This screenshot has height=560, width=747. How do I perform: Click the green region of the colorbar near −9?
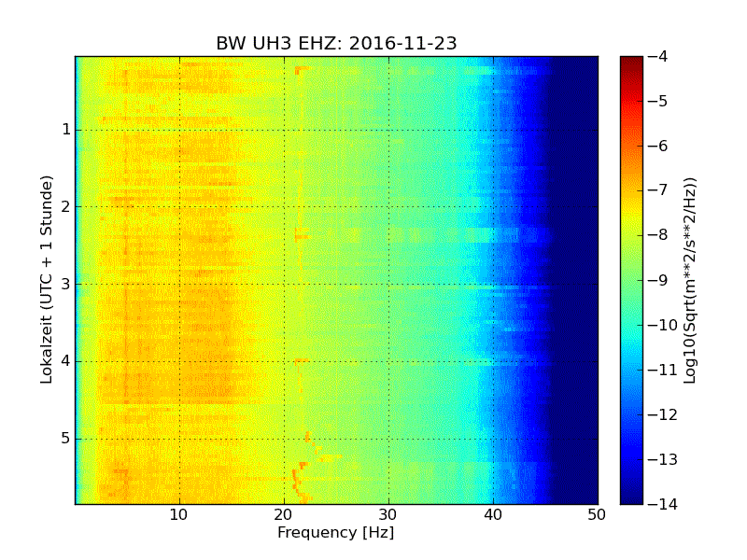coord(631,280)
